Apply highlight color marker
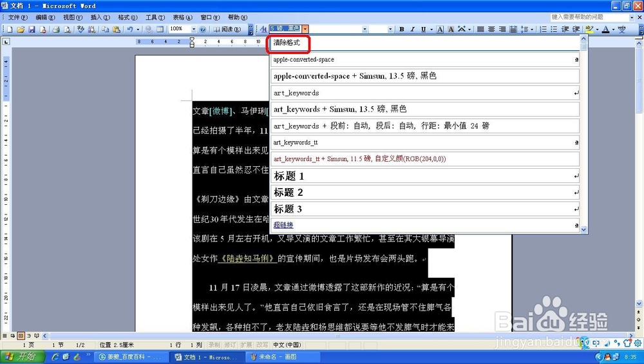This screenshot has height=364, width=644. [589, 29]
